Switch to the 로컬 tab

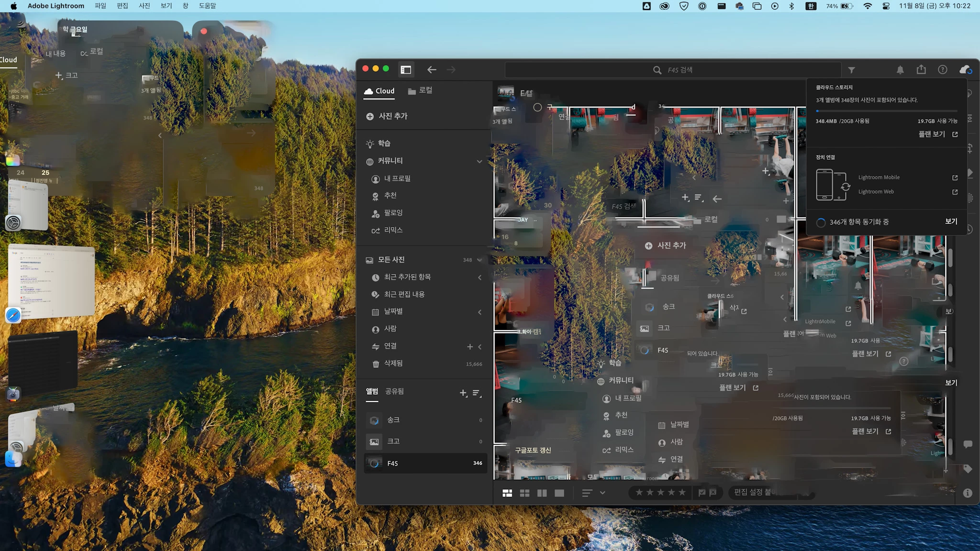[x=420, y=90]
